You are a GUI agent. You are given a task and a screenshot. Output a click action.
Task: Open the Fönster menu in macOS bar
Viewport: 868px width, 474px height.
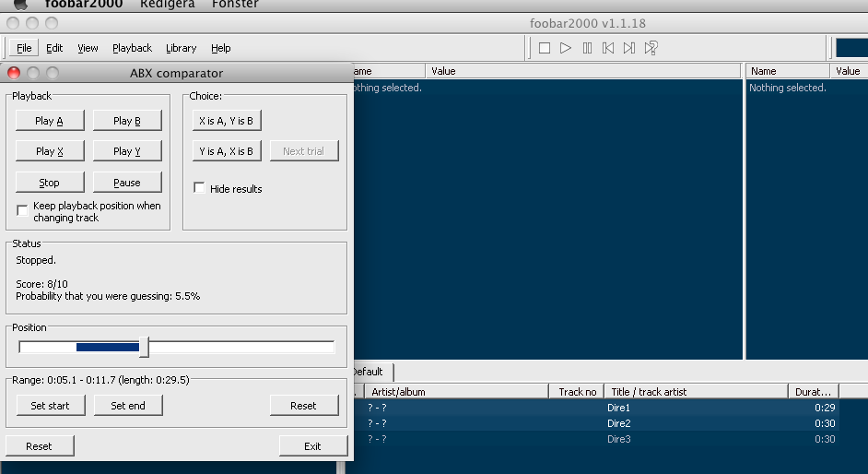pos(235,5)
